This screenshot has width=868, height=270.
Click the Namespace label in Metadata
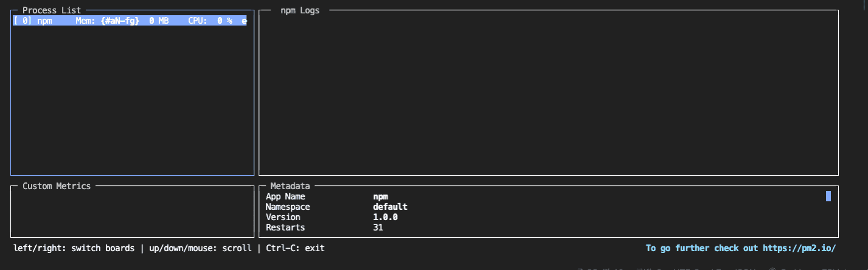[x=288, y=207]
